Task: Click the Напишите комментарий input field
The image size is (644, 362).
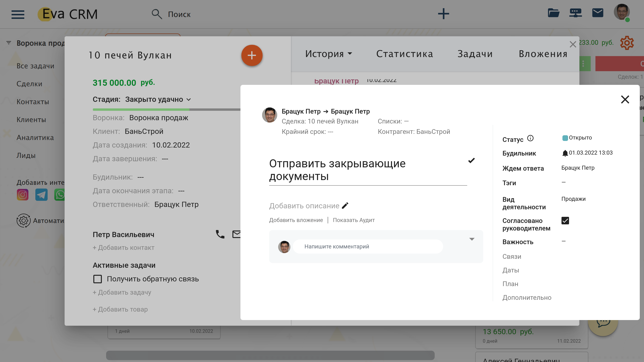Action: click(x=367, y=247)
